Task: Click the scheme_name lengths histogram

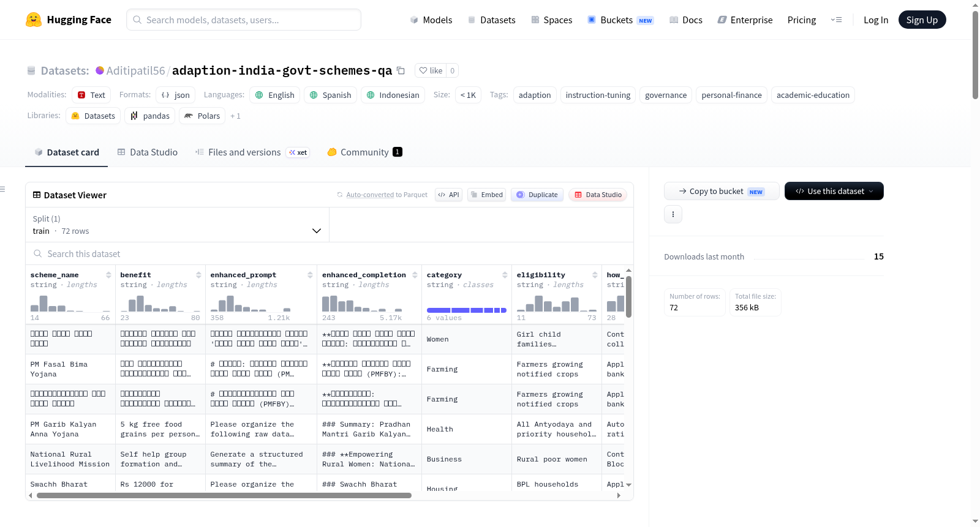Action: tap(70, 303)
